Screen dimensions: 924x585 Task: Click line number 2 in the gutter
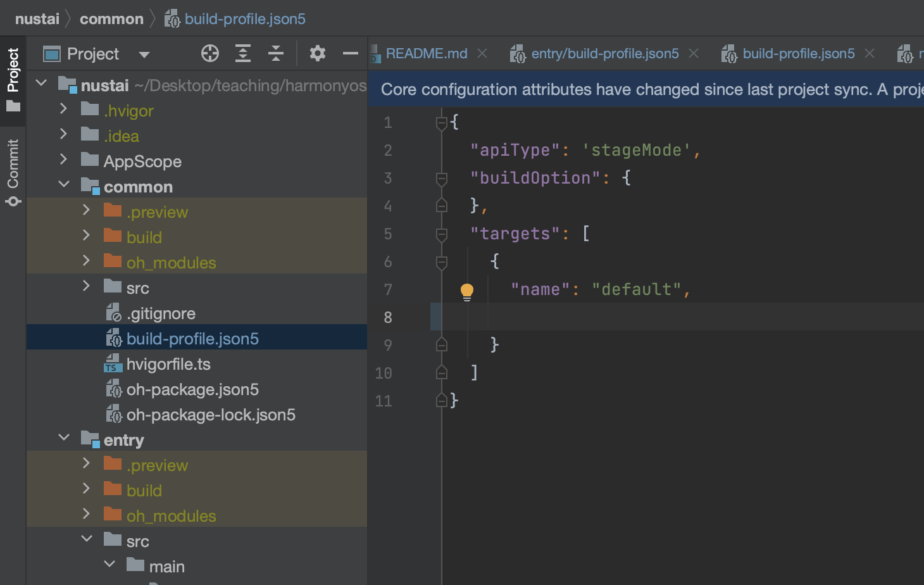coord(388,150)
